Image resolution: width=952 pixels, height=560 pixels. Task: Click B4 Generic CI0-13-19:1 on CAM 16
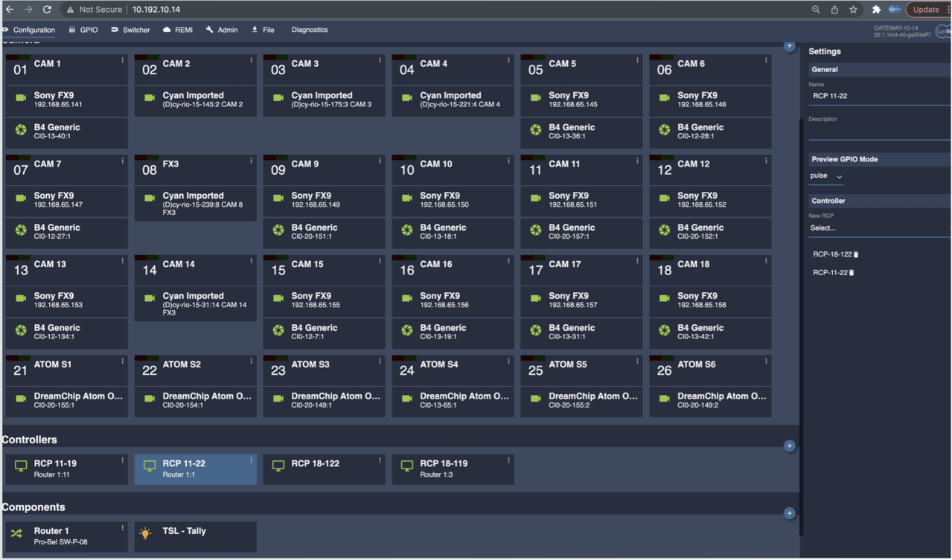(453, 333)
